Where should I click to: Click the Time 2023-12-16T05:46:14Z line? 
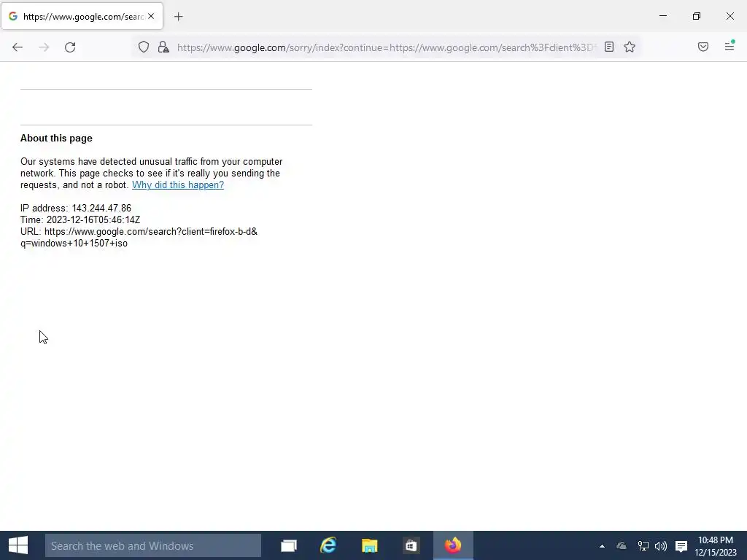click(x=80, y=219)
